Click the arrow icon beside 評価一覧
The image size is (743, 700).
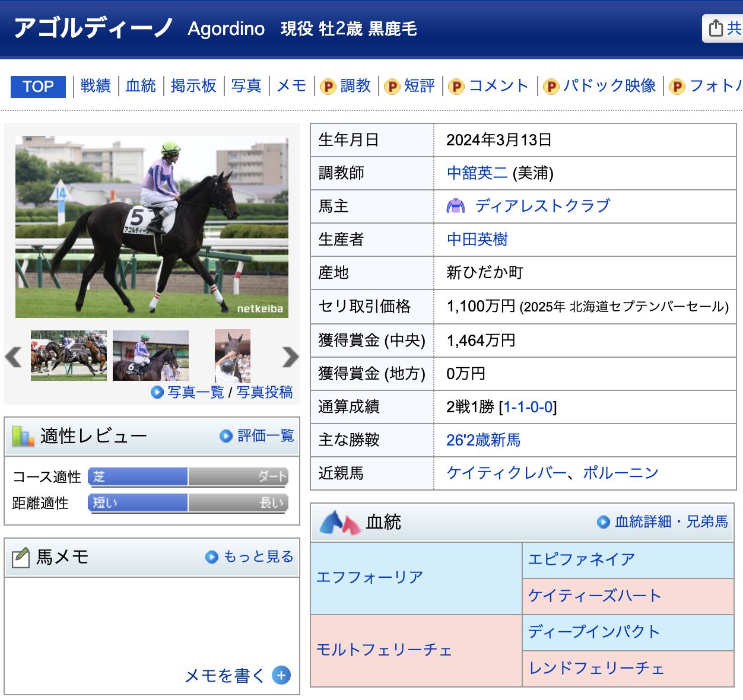click(226, 436)
